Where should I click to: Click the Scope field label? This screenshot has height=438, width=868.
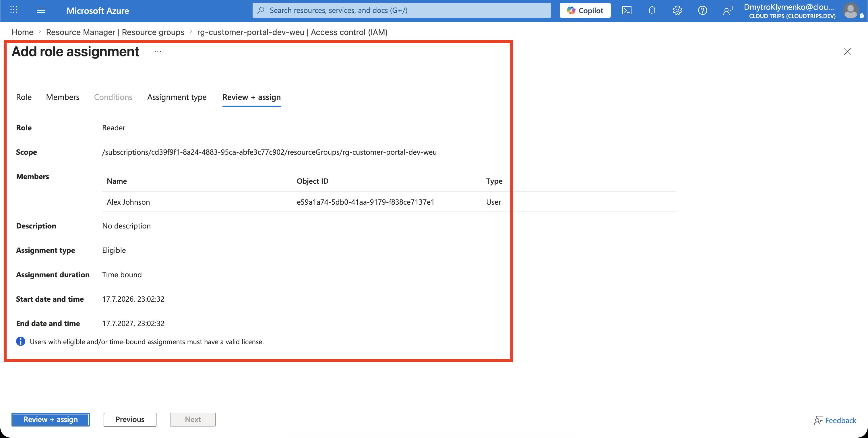click(27, 152)
